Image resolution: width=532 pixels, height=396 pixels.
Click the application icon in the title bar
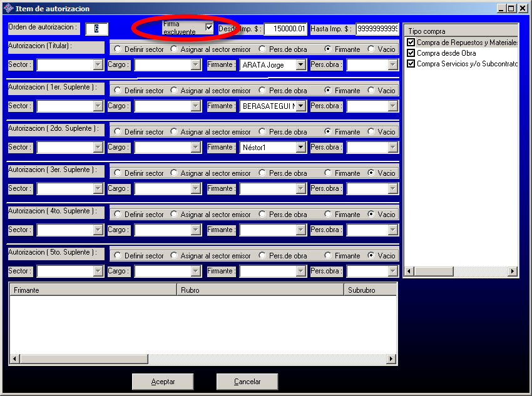tap(8, 8)
